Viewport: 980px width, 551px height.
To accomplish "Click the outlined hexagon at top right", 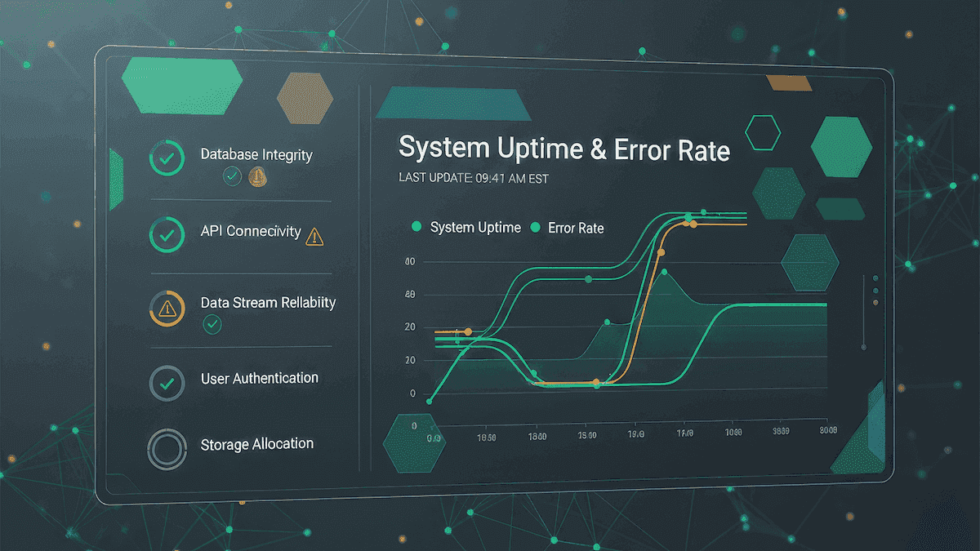I will point(763,131).
